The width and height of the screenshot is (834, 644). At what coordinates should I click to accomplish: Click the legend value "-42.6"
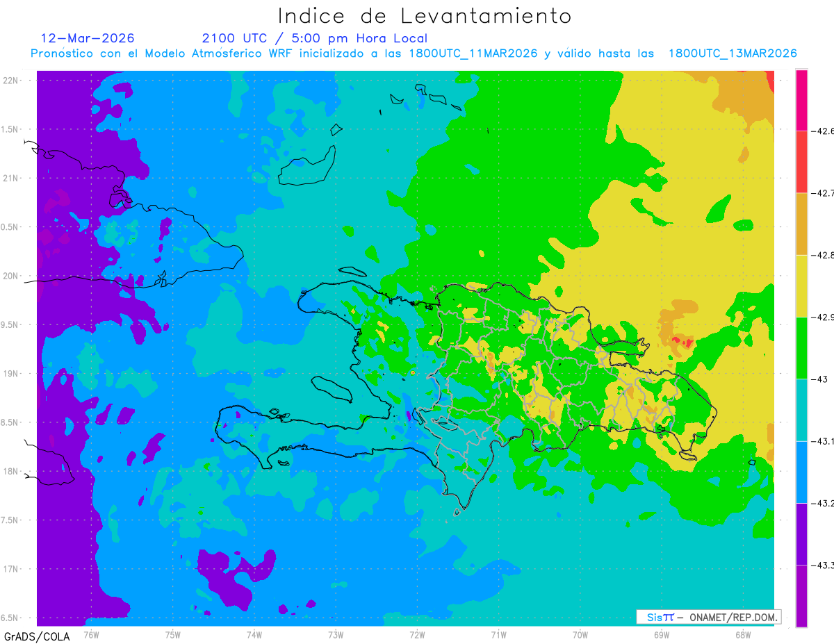[x=822, y=131]
